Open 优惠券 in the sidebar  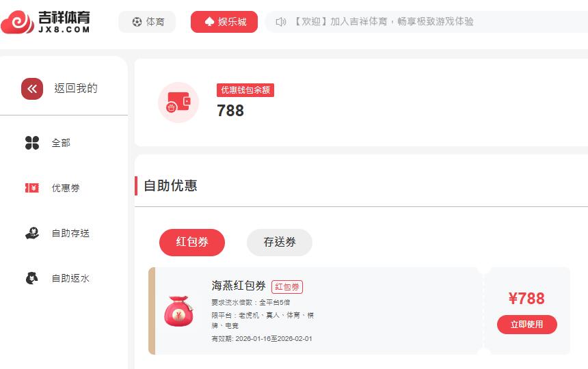66,188
